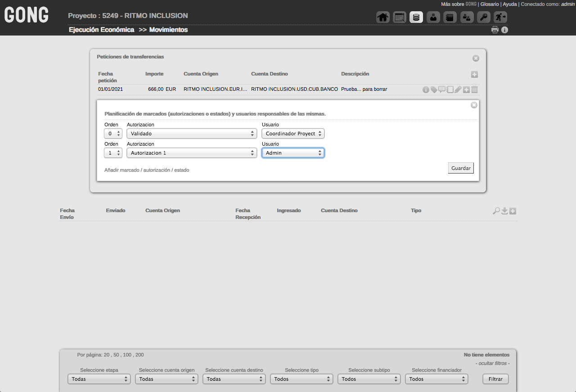Viewport: 576px width, 392px height.
Task: Click Ejecución Económica breadcrumb
Action: tap(101, 30)
